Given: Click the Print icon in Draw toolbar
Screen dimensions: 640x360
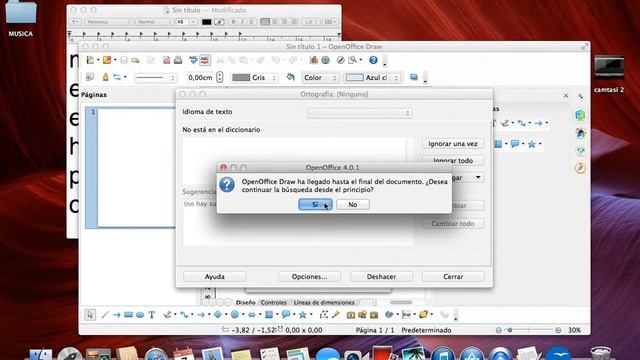Looking at the screenshot, I should [178, 60].
